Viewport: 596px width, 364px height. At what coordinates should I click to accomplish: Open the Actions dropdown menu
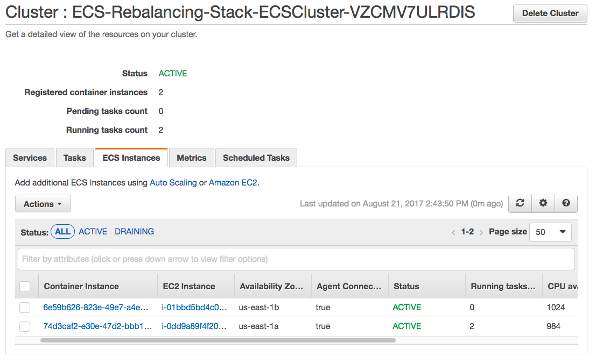point(43,204)
